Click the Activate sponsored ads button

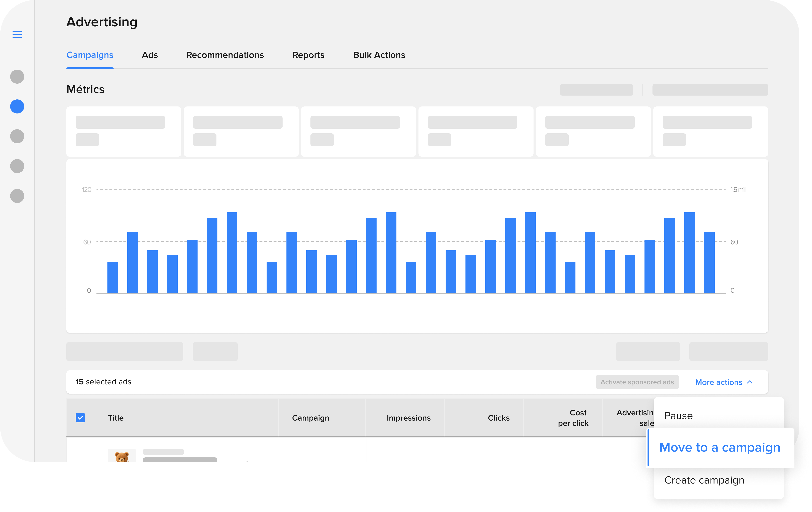click(x=637, y=382)
